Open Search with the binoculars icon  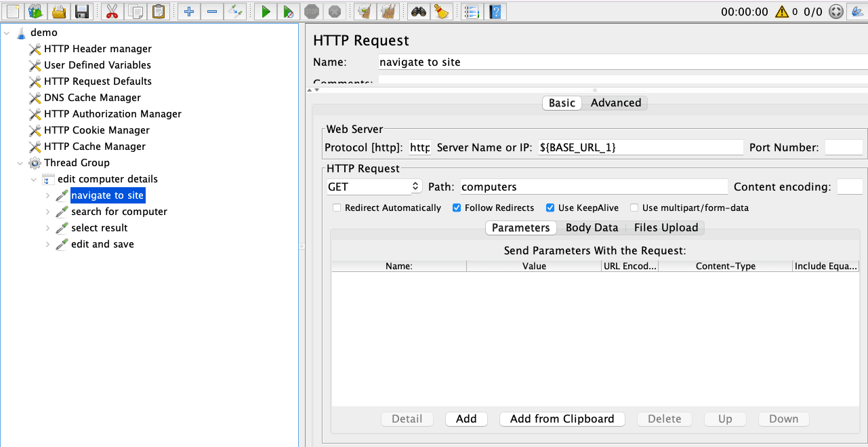pos(418,11)
